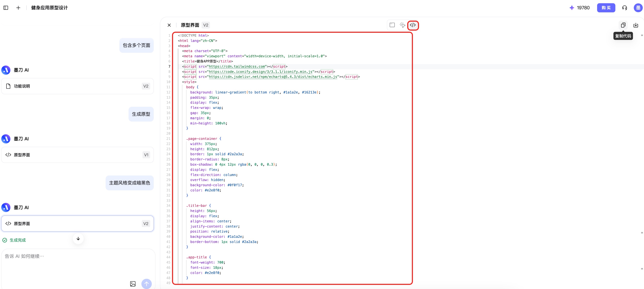Click the min-height: 100vh line
Screen dimensions: 644x289
209,123
